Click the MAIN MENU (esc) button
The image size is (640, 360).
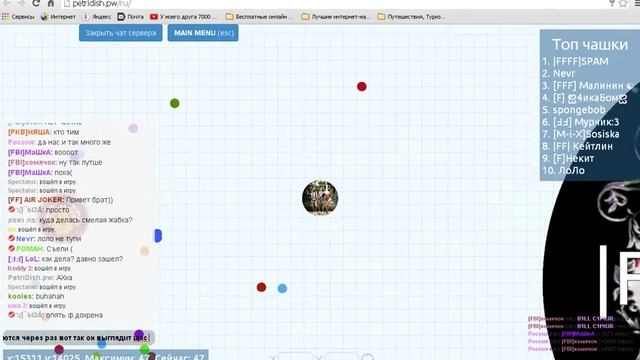coord(203,33)
